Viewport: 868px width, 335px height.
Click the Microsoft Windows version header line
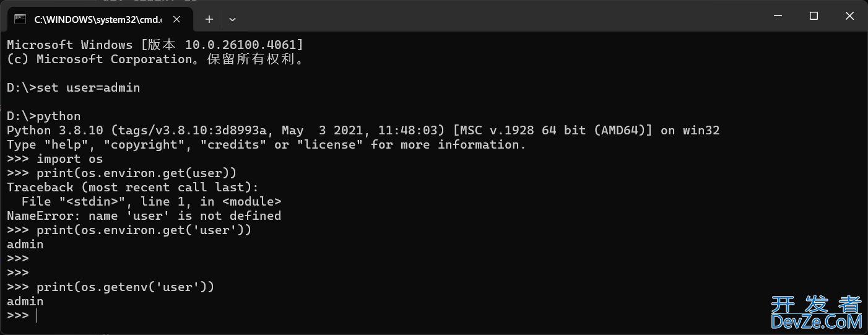[155, 45]
